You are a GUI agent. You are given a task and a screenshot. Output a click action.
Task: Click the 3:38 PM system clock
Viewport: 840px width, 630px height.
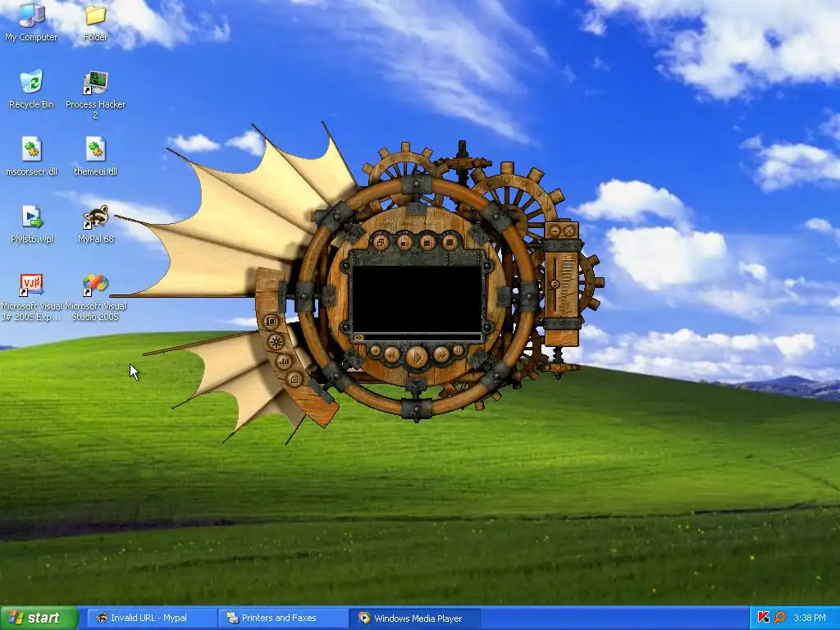[810, 618]
